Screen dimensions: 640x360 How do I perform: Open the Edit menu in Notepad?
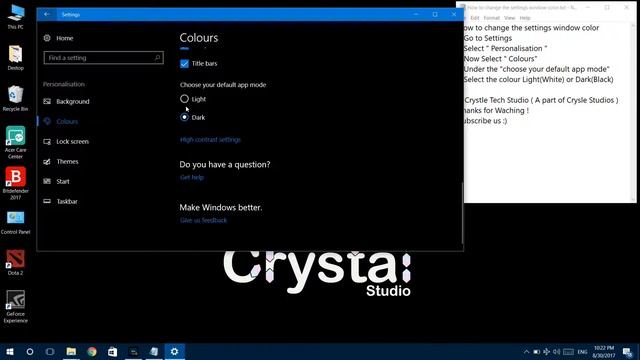tap(475, 18)
